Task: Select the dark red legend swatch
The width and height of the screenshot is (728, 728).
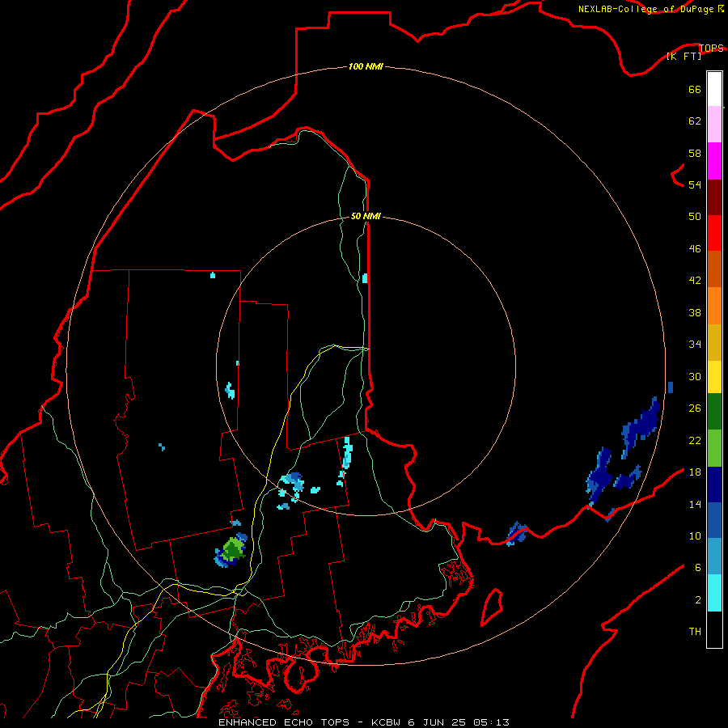Action: [714, 197]
